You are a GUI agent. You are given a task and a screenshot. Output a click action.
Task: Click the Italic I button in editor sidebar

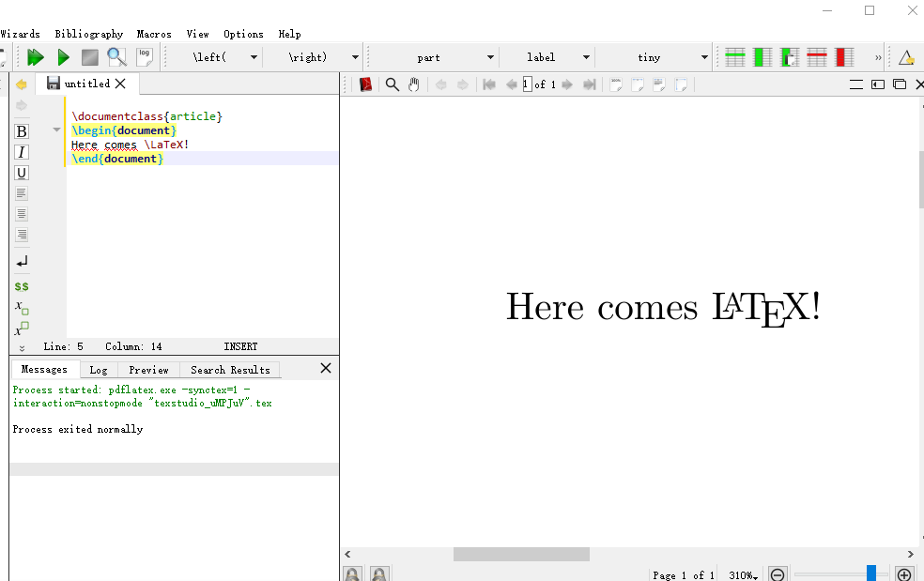tap(22, 152)
